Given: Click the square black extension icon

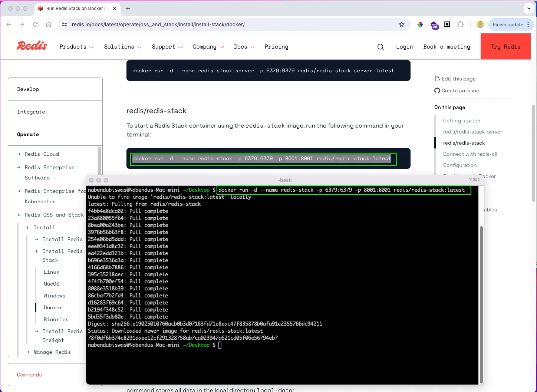Looking at the screenshot, I should (x=447, y=24).
